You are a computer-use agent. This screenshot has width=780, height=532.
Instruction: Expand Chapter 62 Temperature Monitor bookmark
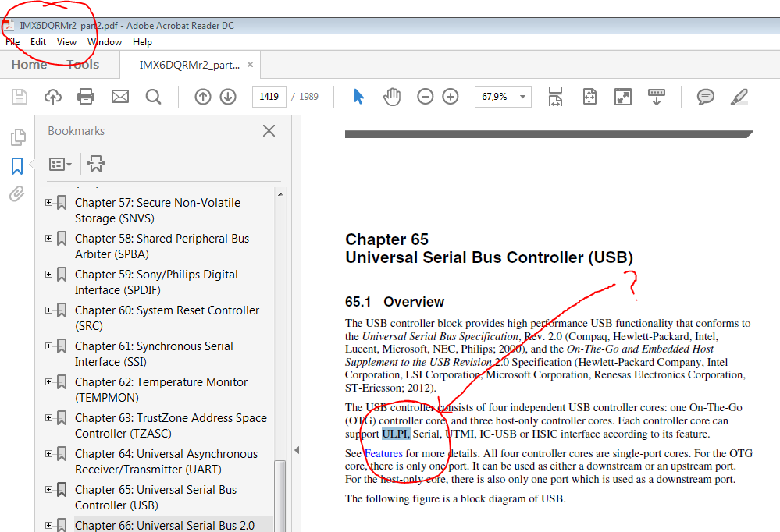(48, 382)
